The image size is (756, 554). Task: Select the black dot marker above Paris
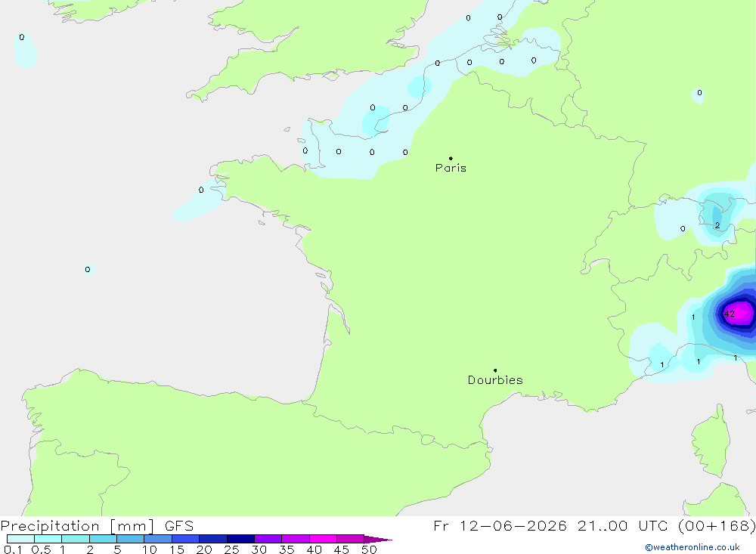451,158
